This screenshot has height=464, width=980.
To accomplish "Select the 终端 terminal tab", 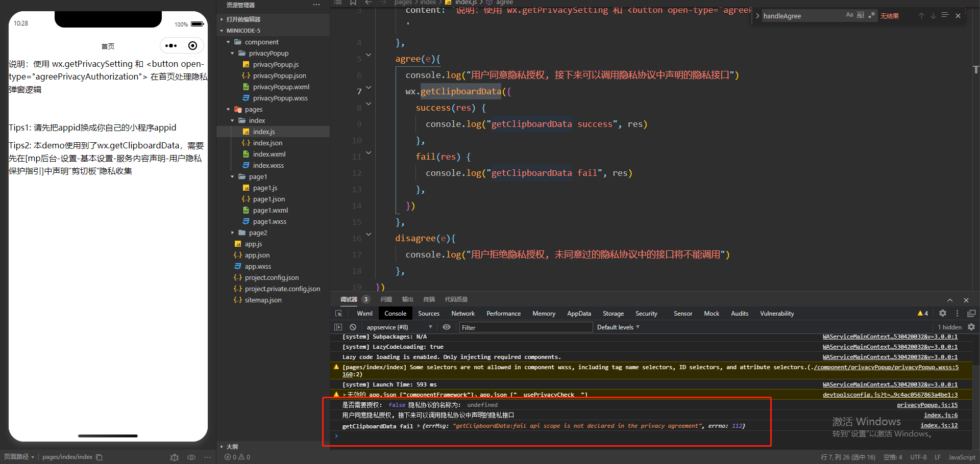I will 429,299.
